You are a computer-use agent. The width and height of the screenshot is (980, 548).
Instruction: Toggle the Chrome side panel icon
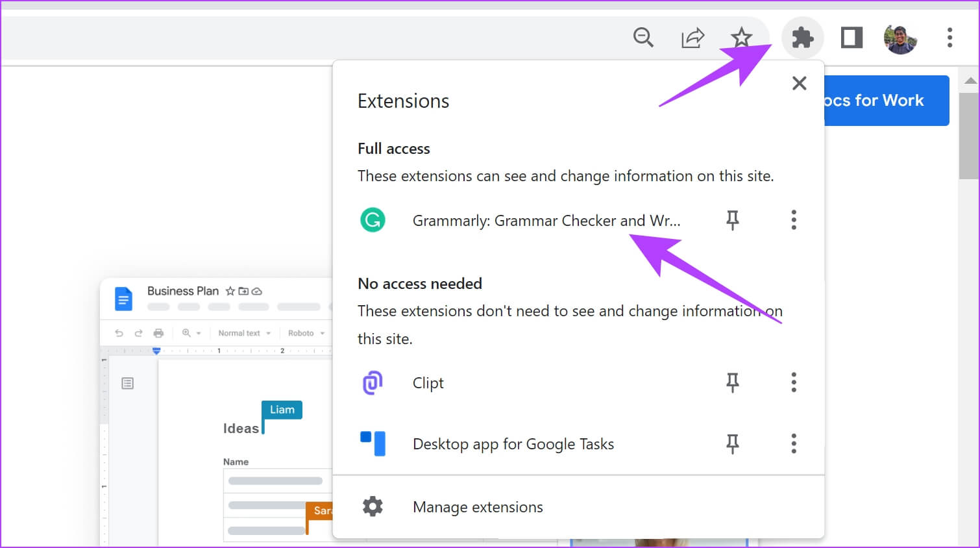851,38
